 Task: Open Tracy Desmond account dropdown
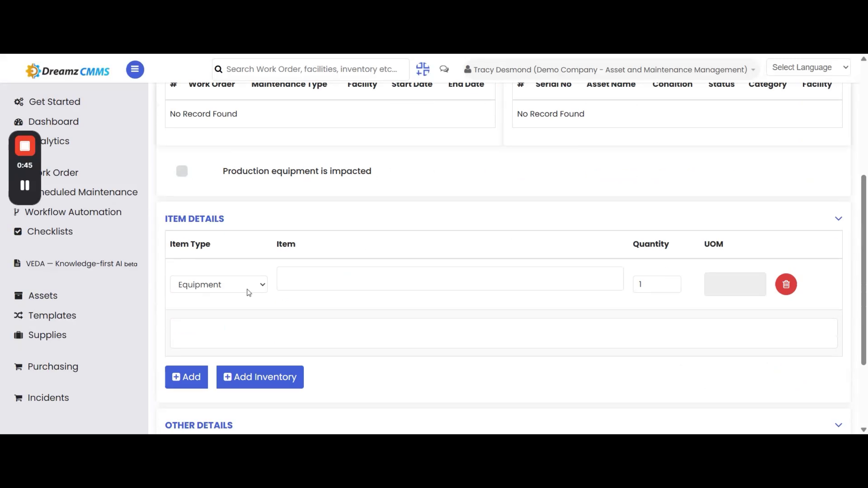point(610,69)
